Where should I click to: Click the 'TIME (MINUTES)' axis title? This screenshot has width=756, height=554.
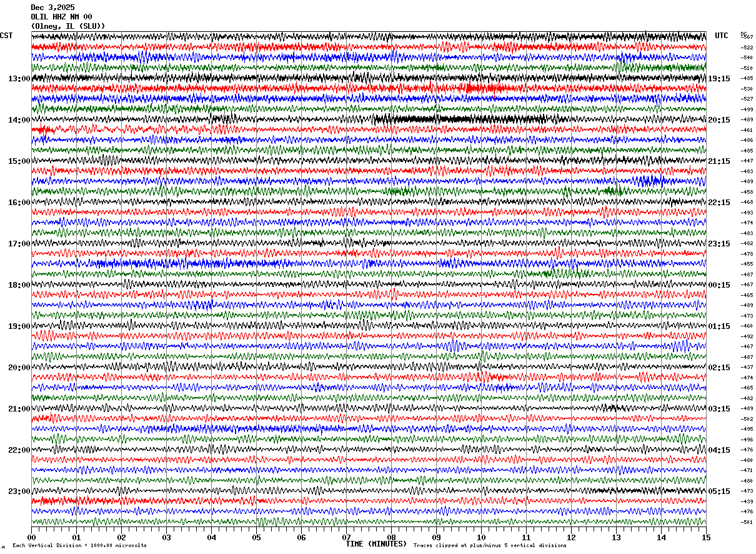(376, 544)
